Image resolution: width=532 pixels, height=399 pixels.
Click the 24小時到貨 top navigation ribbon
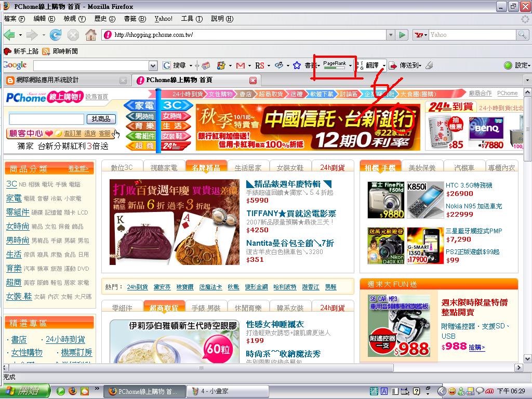(x=188, y=94)
